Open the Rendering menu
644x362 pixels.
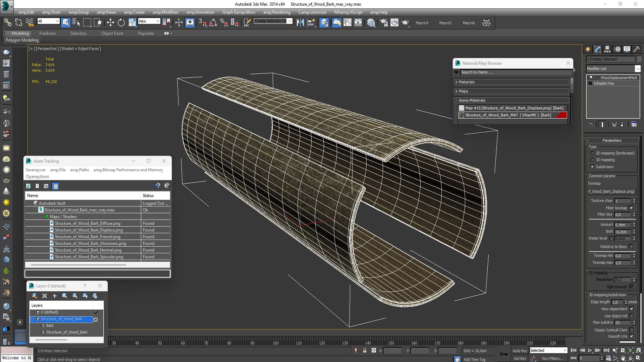(x=276, y=12)
